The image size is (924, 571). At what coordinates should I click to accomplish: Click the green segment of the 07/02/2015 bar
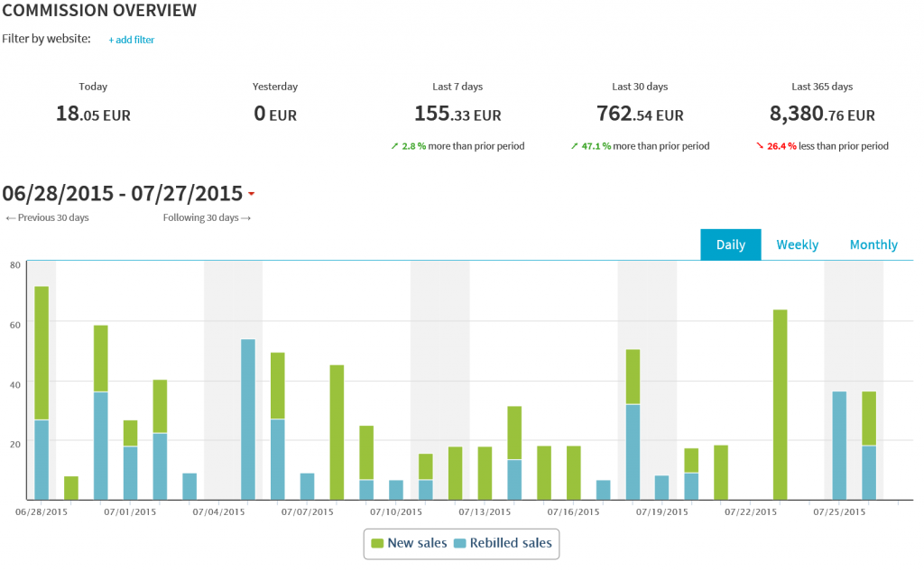(x=160, y=407)
